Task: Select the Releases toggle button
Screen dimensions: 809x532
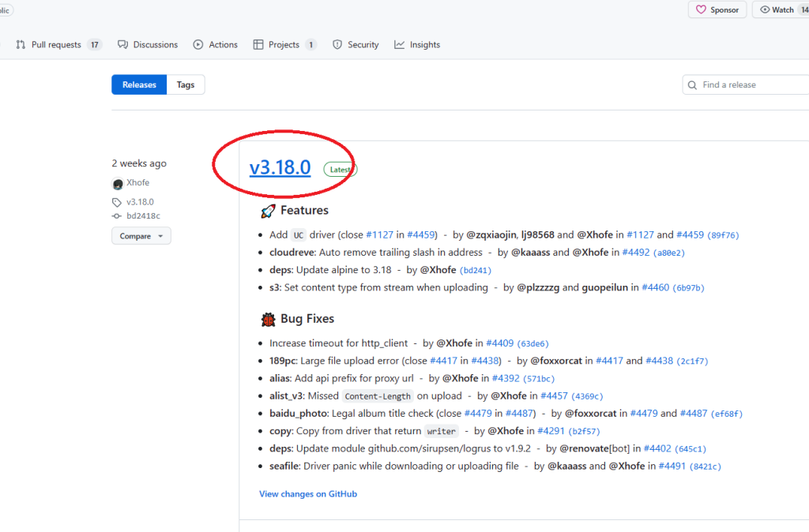Action: 139,84
